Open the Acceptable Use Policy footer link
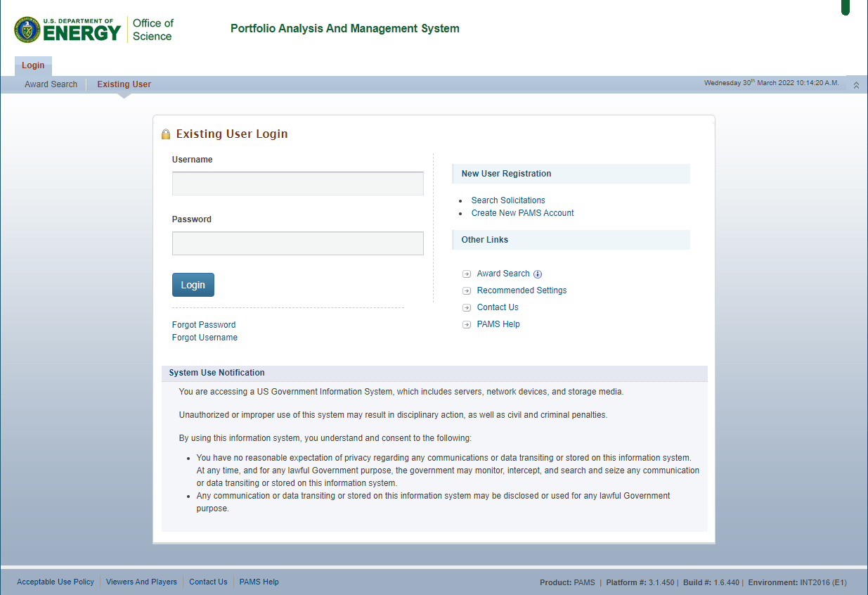Screen dimensions: 868x595 click(x=56, y=582)
